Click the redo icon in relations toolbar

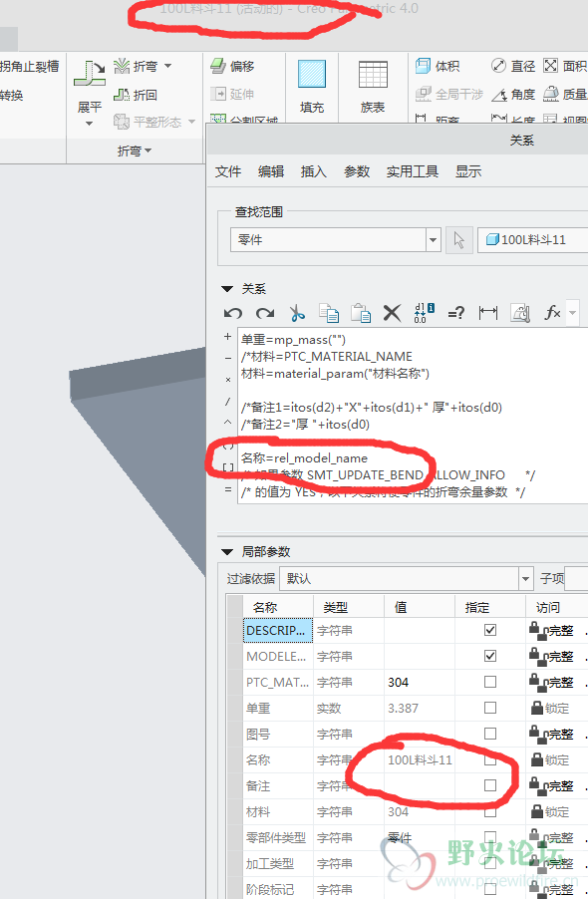(265, 313)
